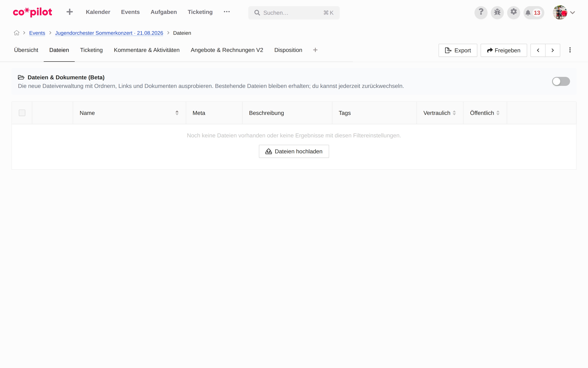Click the Freigeben button

coord(504,50)
